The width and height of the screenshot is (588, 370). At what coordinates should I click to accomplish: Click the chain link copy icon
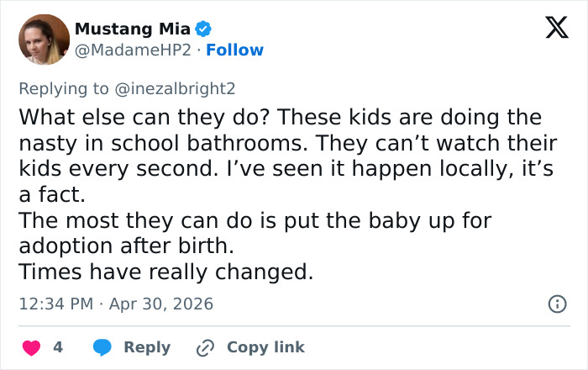coord(205,347)
